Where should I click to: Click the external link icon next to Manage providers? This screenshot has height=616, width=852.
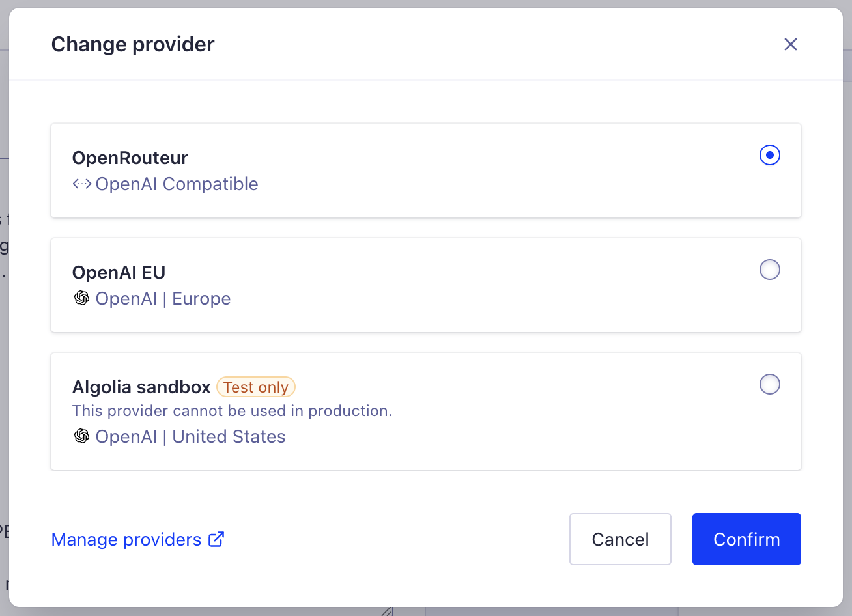(216, 539)
